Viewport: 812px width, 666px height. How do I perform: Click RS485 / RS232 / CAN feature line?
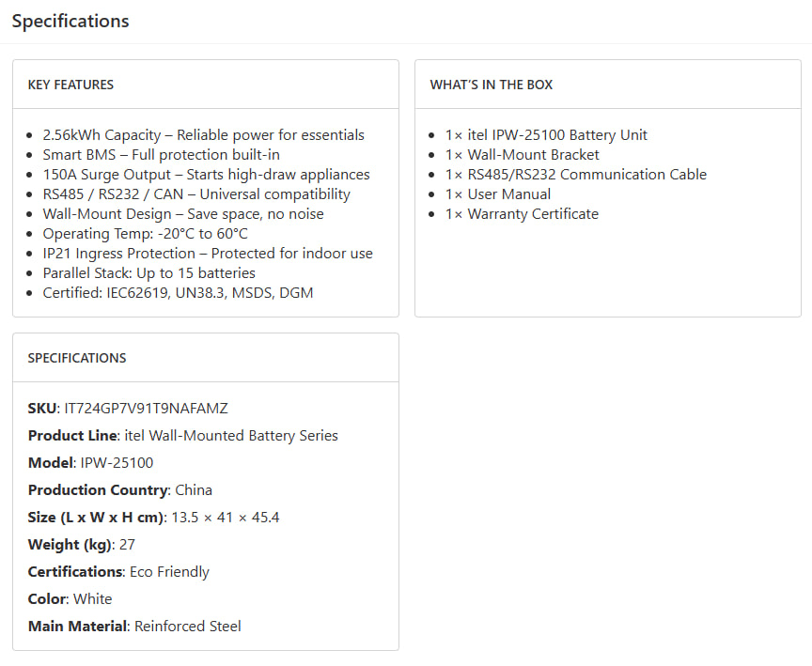coord(196,194)
